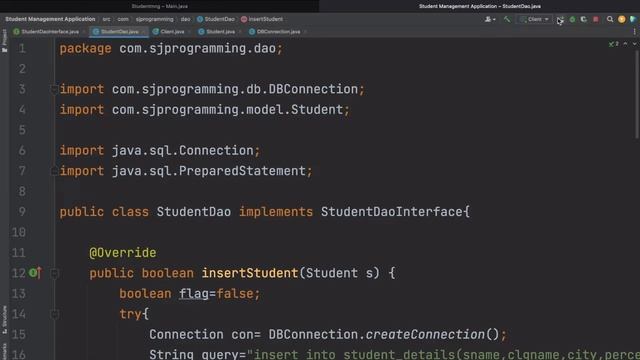Click fold end marker at line 7
The width and height of the screenshot is (640, 360).
coord(54,171)
